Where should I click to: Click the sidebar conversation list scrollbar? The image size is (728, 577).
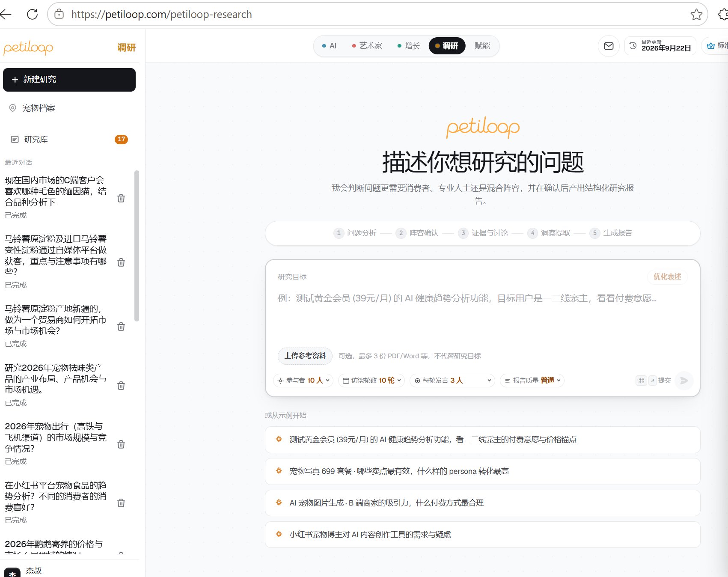137,246
